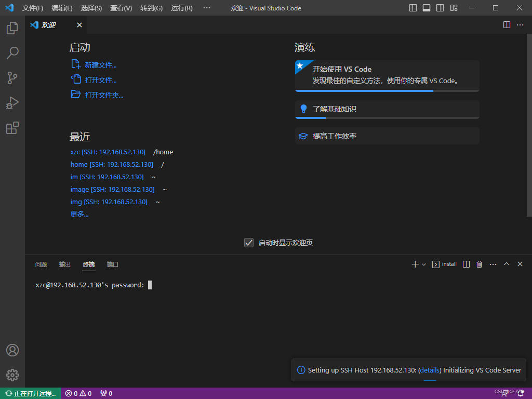This screenshot has height=399, width=532.
Task: Open the Explorer view in the activity bar
Action: click(12, 28)
